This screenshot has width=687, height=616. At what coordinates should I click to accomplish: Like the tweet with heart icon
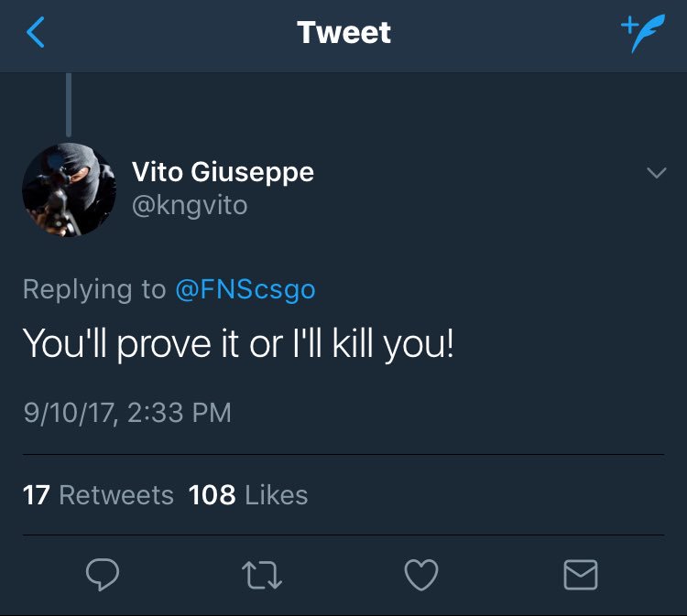[x=420, y=574]
